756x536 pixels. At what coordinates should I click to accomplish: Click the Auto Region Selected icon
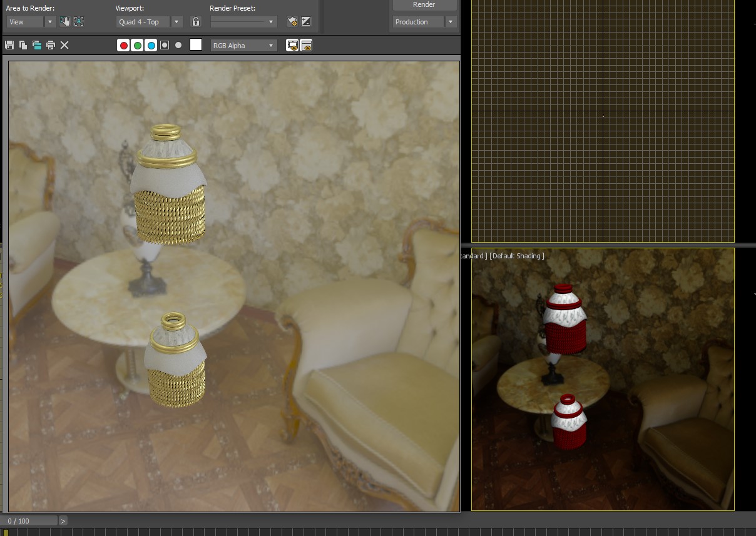pyautogui.click(x=79, y=22)
